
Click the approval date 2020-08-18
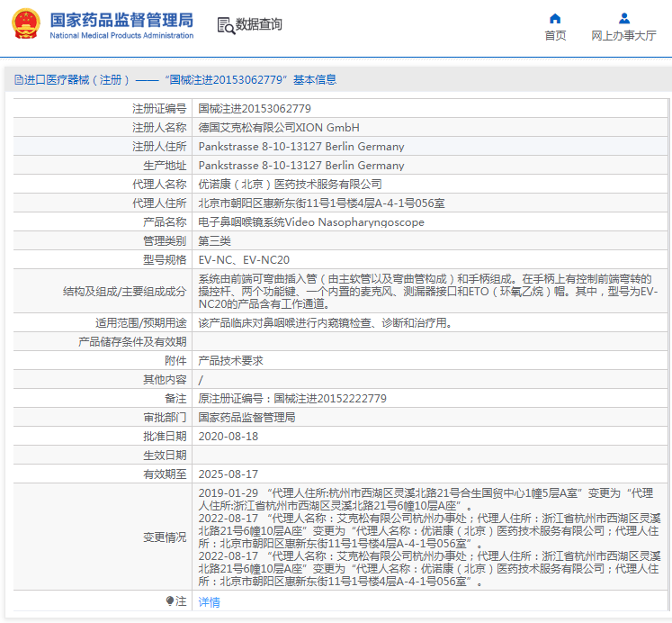tap(228, 436)
